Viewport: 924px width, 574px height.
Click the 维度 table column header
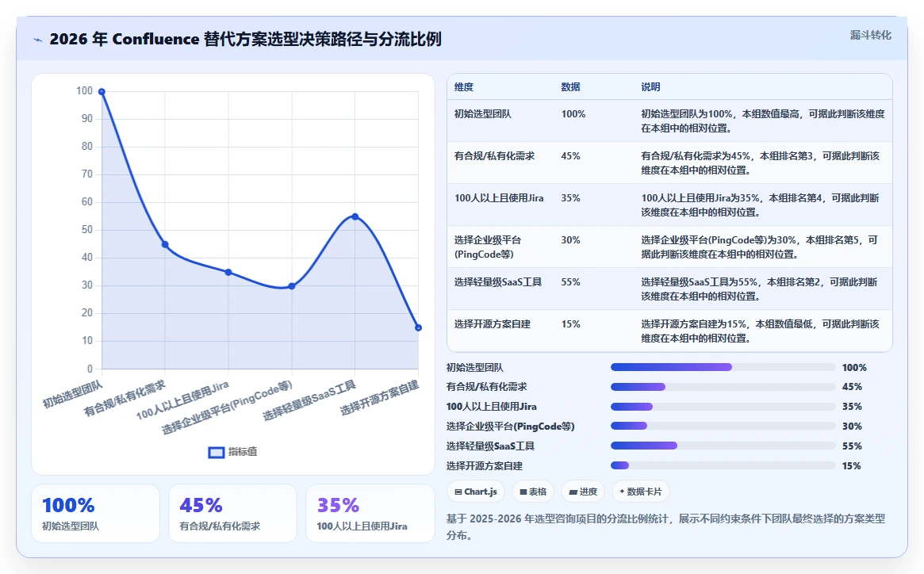464,87
